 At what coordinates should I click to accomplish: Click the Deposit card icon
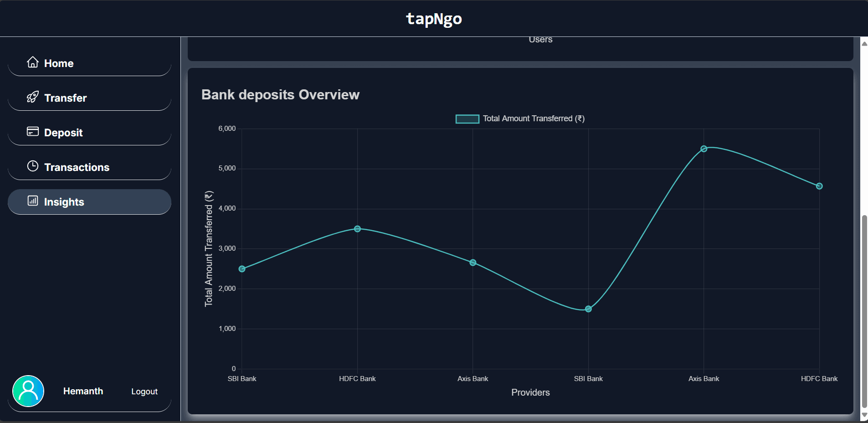[33, 132]
